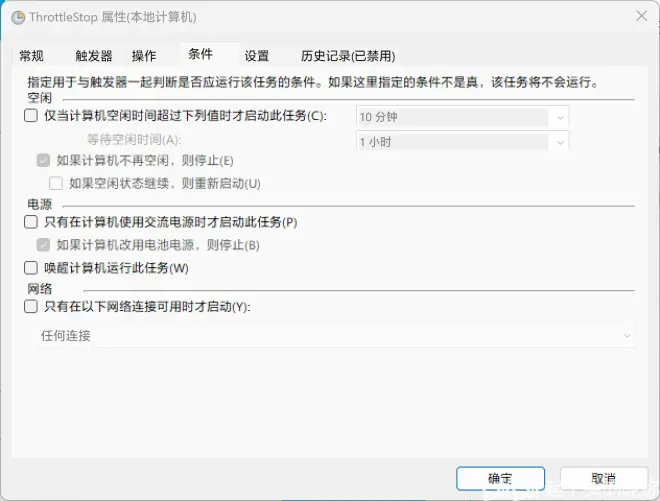Screen dimensions: 660x501
Task: Click the 确定 button
Action: (500, 478)
